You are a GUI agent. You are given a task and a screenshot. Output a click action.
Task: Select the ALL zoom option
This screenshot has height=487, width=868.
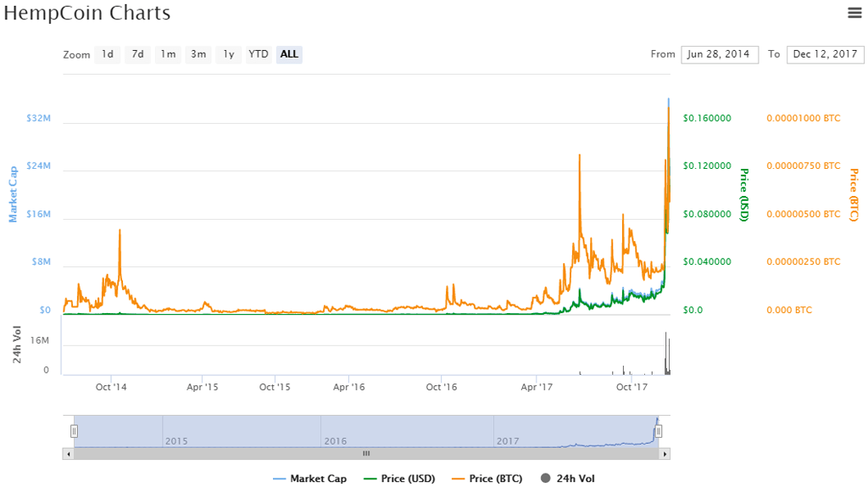(x=289, y=54)
